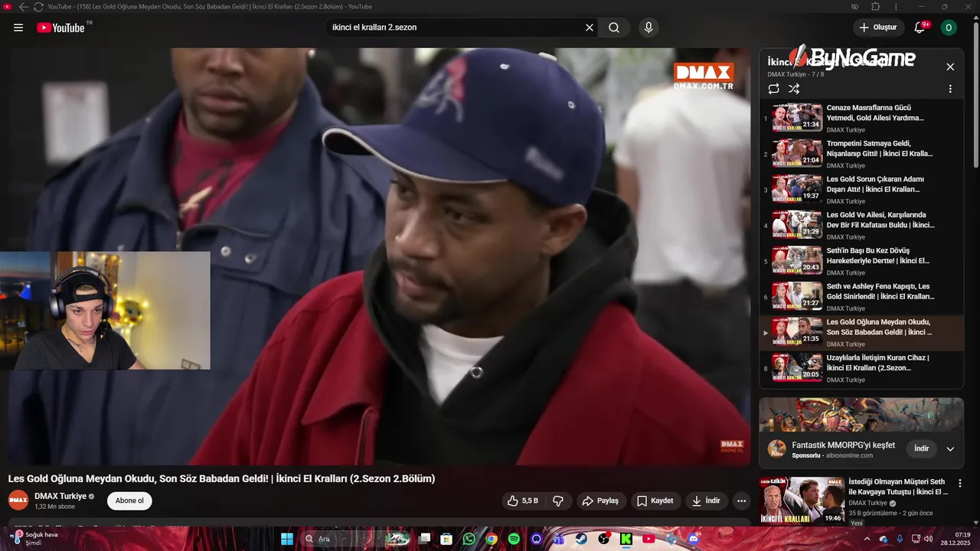Image resolution: width=980 pixels, height=551 pixels.
Task: Open 'Les Gold Ve Ailesi, Karşılarında' playlist item
Action: click(861, 226)
